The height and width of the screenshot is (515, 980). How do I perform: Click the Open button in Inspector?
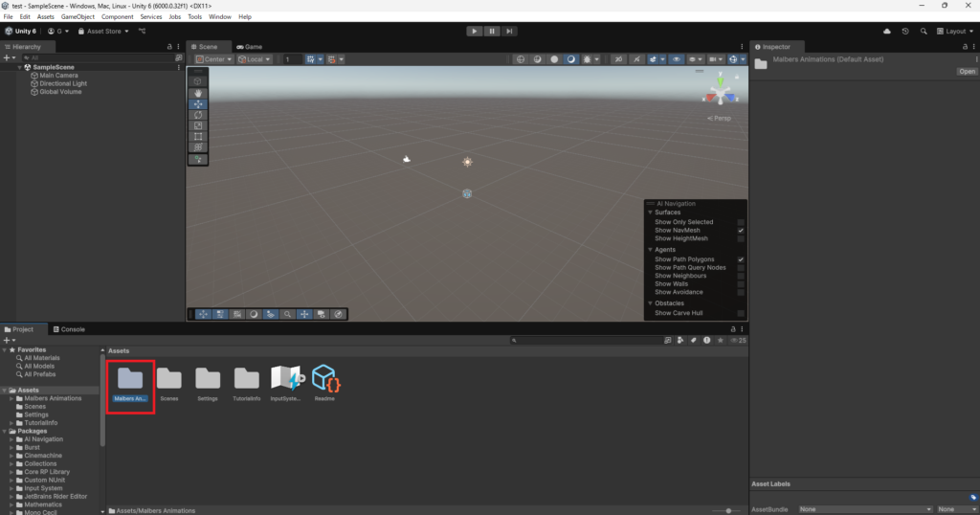point(967,71)
